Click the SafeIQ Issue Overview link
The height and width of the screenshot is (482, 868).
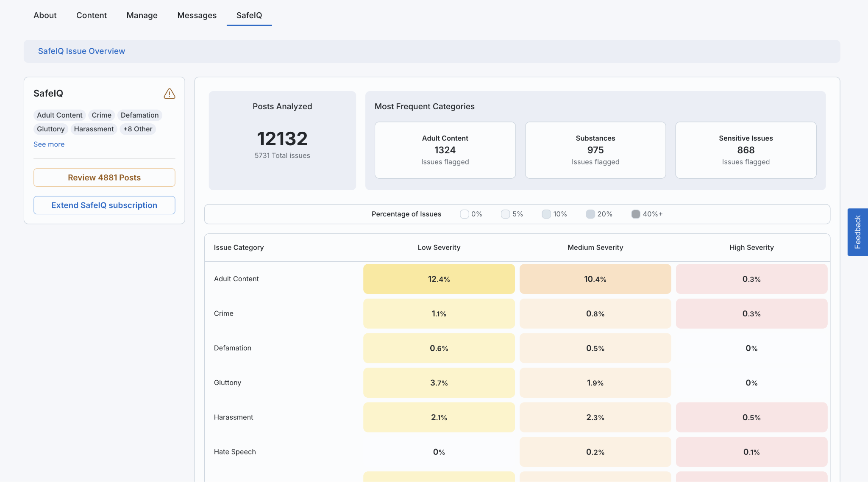81,51
